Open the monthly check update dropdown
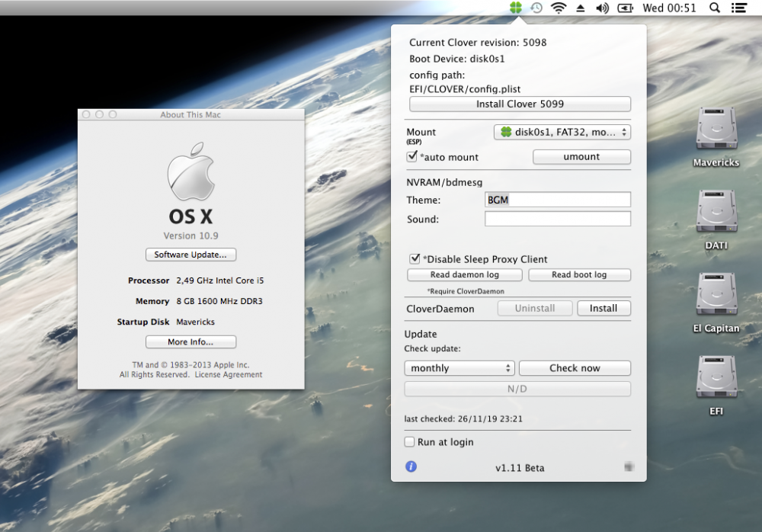762x532 pixels. pyautogui.click(x=459, y=368)
